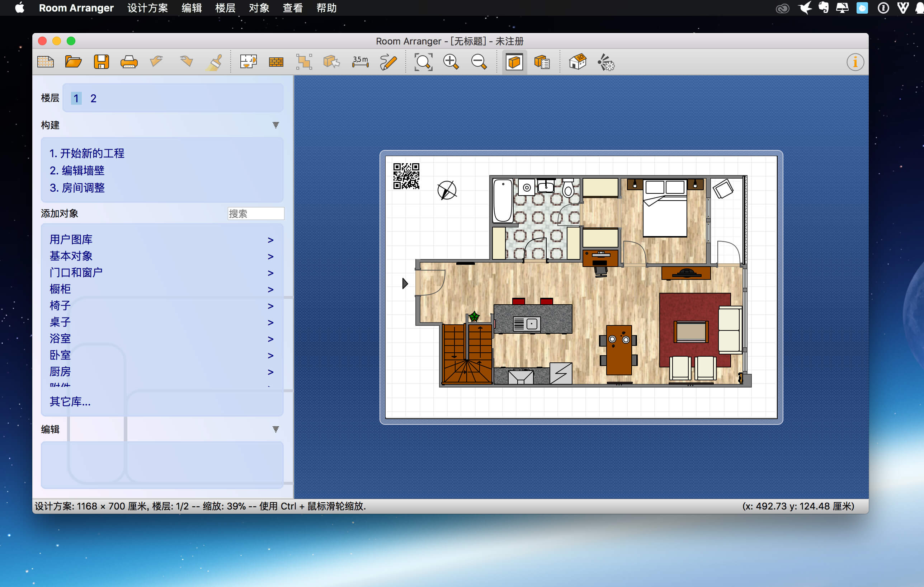Image resolution: width=924 pixels, height=587 pixels.
Task: Select the pencil drawing tool
Action: (x=388, y=62)
